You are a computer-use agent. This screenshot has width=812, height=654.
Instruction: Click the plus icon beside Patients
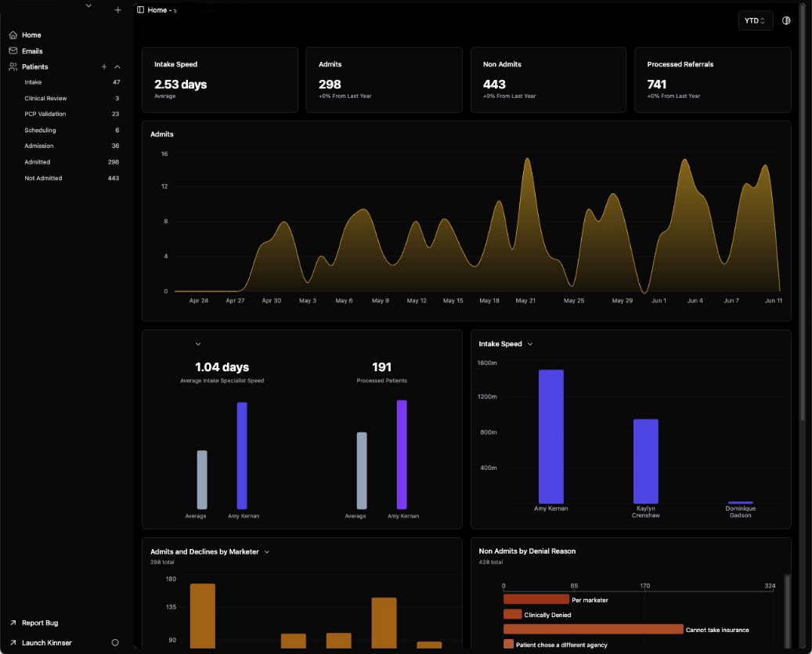click(104, 67)
